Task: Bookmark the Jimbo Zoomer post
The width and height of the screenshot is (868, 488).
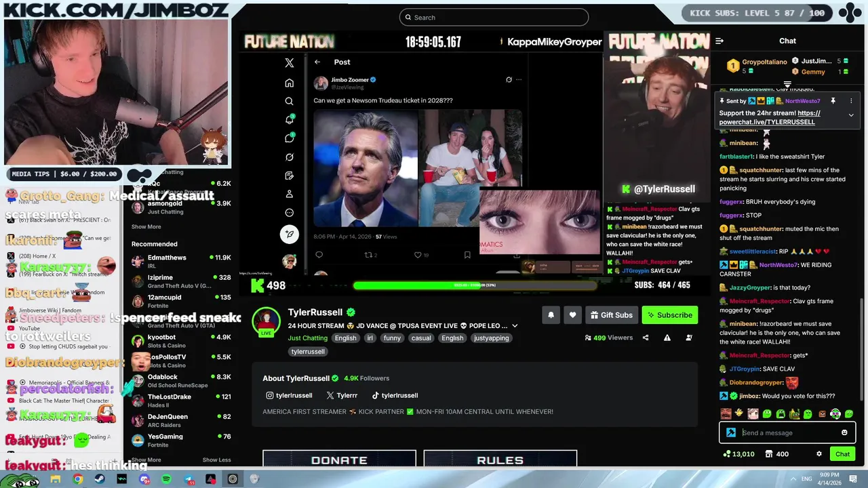Action: tap(467, 255)
